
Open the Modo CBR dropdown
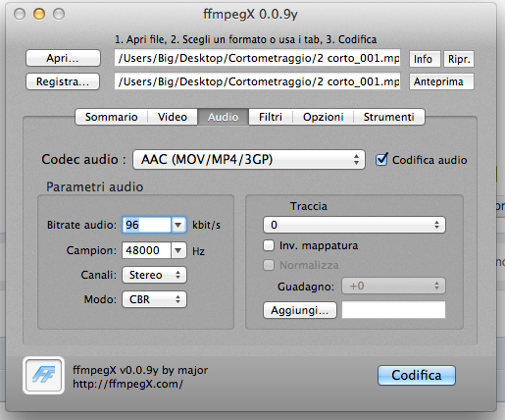(154, 299)
